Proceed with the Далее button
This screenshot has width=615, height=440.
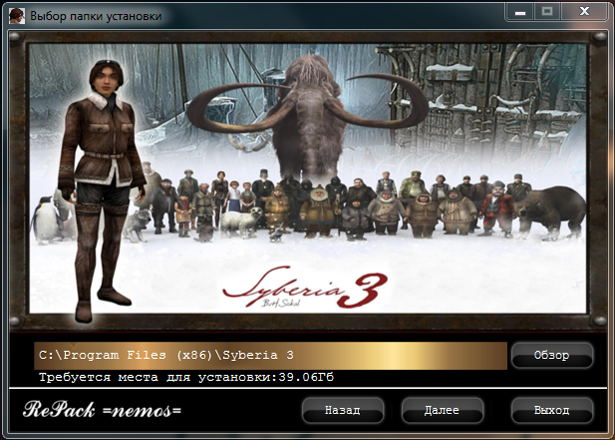click(442, 410)
